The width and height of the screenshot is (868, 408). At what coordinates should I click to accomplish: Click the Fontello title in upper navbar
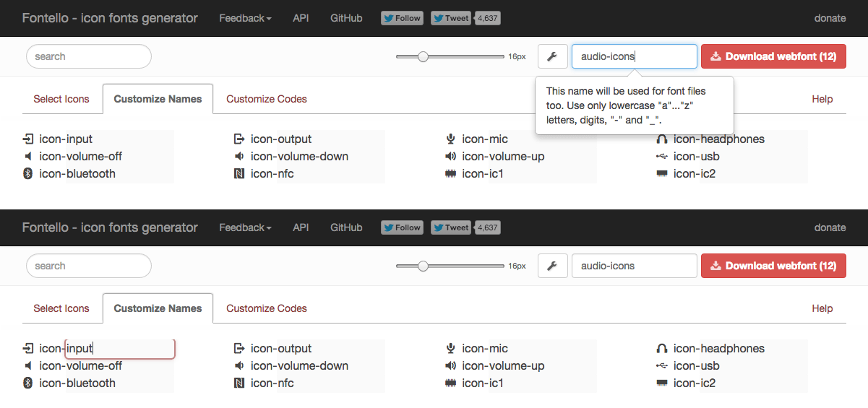110,18
